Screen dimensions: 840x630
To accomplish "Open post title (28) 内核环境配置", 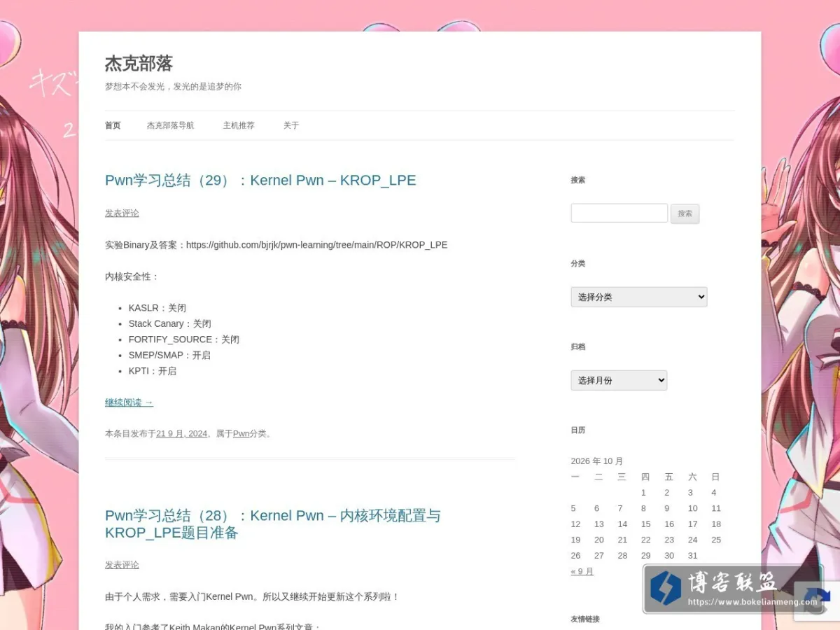I will [x=273, y=524].
